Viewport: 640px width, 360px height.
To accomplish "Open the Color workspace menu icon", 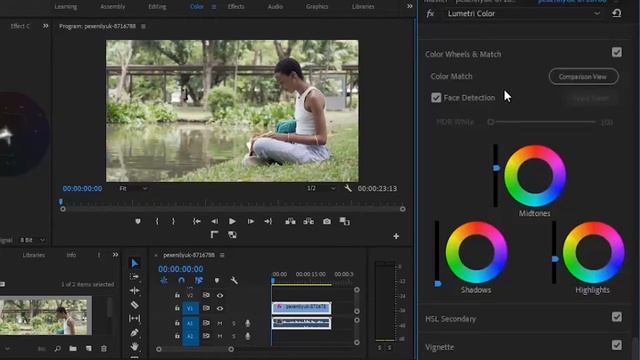I will [214, 7].
